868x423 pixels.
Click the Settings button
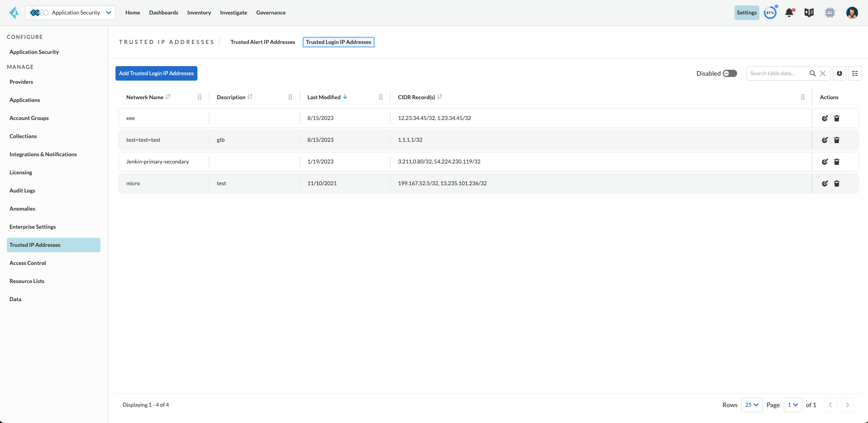[747, 13]
